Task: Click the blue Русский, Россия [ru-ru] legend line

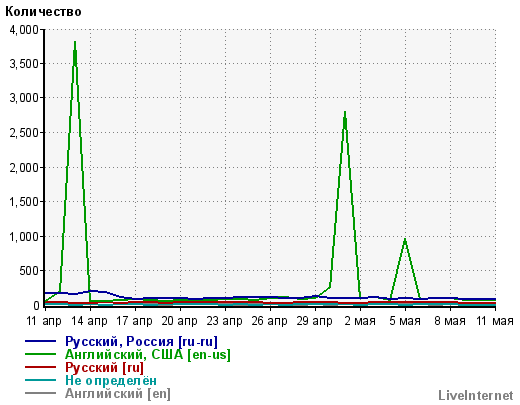Action: 40,341
